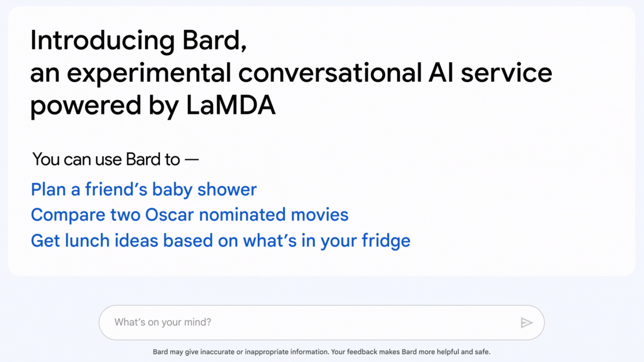Choose 'Get lunch ideas based on your fridge'

221,240
